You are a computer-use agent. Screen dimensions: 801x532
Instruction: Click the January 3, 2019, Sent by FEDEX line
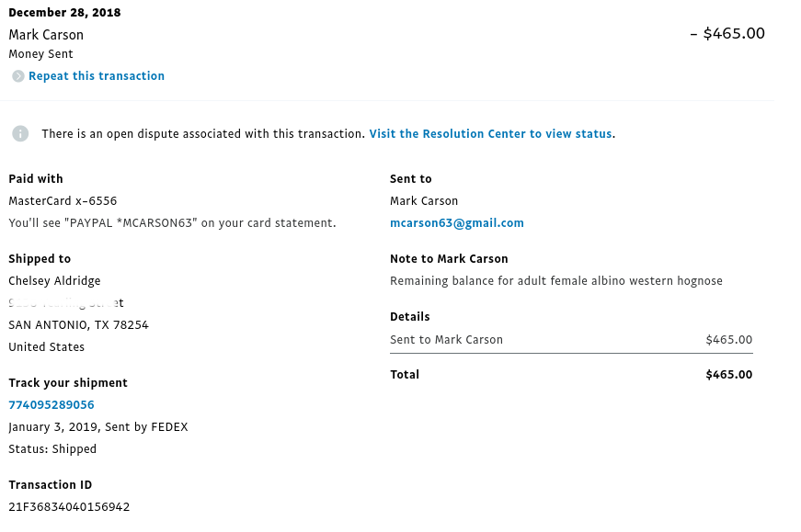[98, 427]
